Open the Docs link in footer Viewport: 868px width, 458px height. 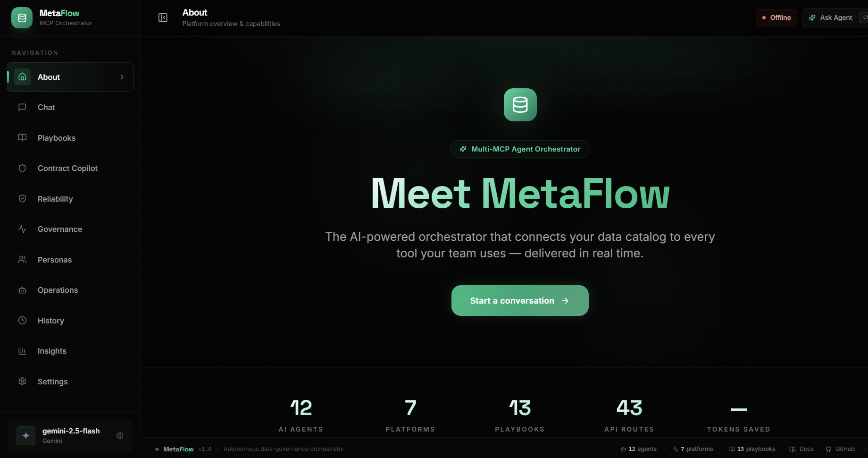click(x=801, y=449)
